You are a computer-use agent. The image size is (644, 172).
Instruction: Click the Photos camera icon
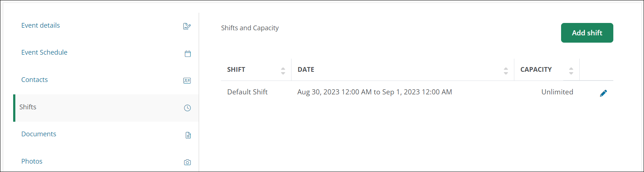point(187,162)
